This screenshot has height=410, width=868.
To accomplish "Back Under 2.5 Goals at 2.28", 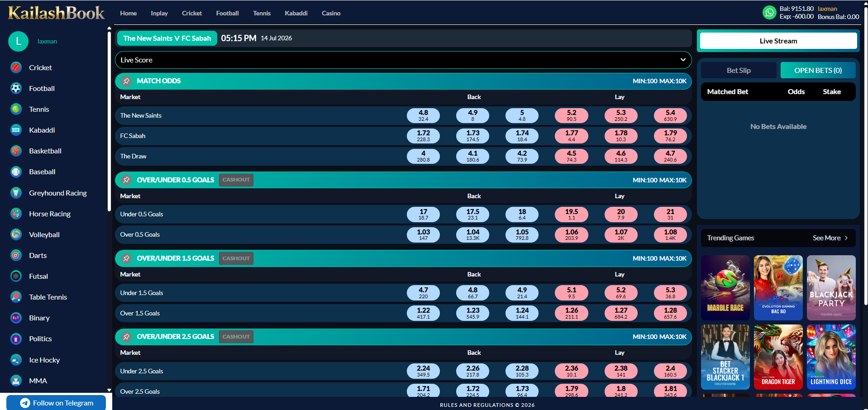I will tap(522, 371).
